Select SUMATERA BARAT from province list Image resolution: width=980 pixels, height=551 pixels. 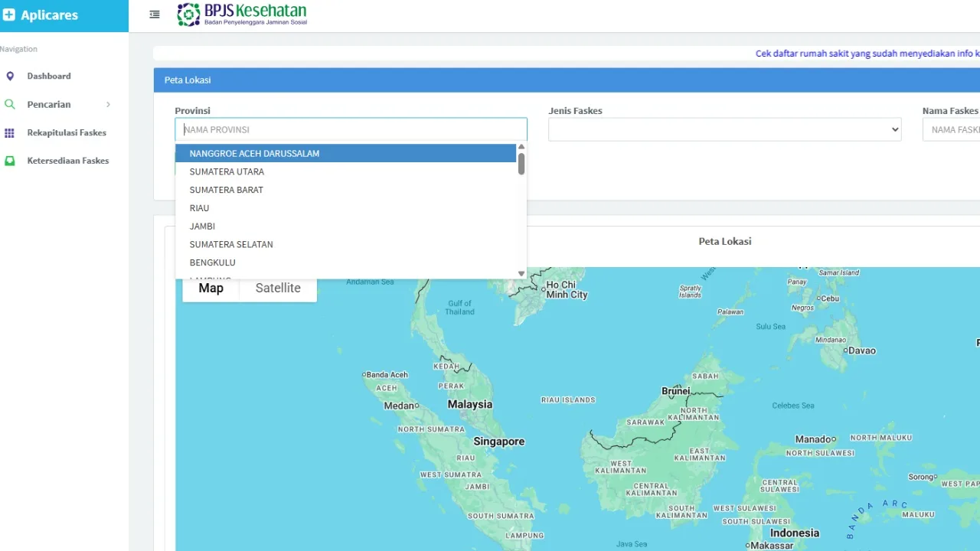coord(346,190)
